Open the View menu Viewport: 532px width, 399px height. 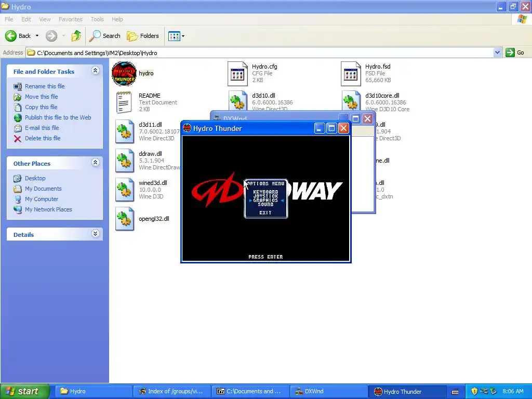45,19
